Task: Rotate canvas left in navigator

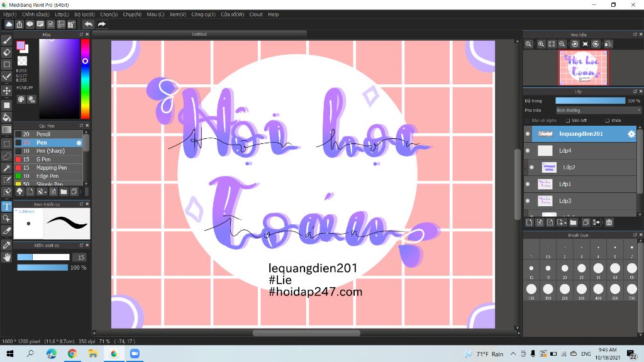Action: click(x=575, y=44)
